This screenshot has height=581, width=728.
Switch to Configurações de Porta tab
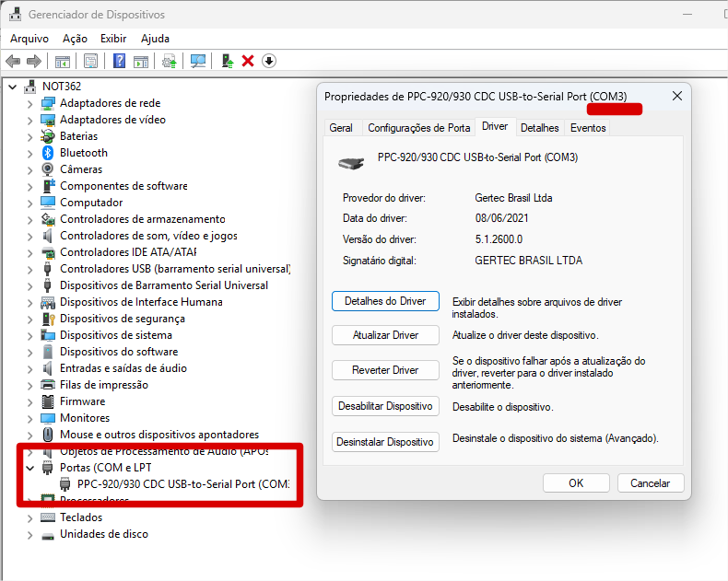pos(418,128)
